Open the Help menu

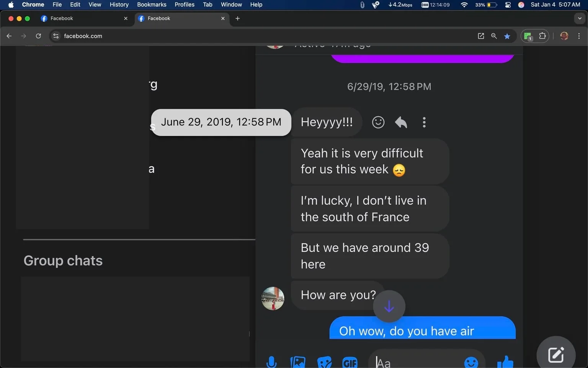tap(256, 5)
